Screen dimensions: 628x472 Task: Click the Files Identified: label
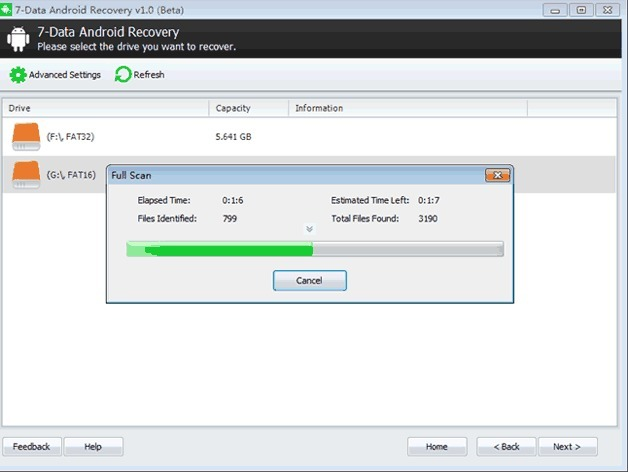pyautogui.click(x=167, y=219)
